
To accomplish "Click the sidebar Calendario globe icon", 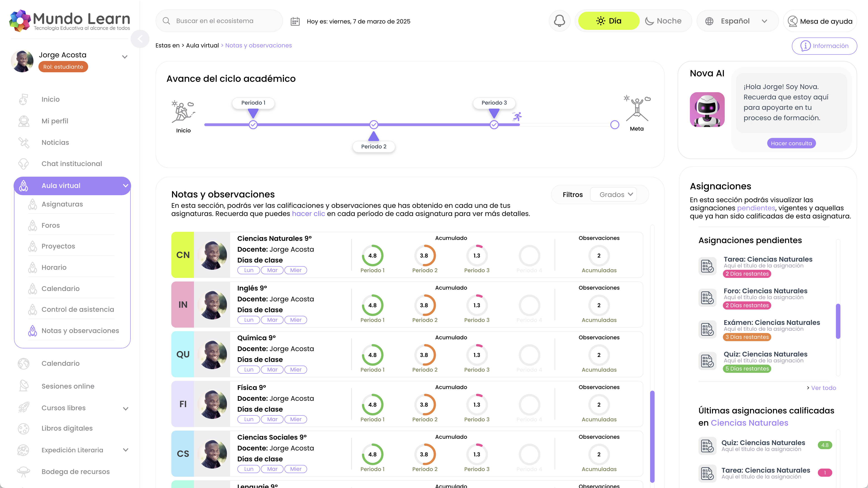I will point(24,363).
